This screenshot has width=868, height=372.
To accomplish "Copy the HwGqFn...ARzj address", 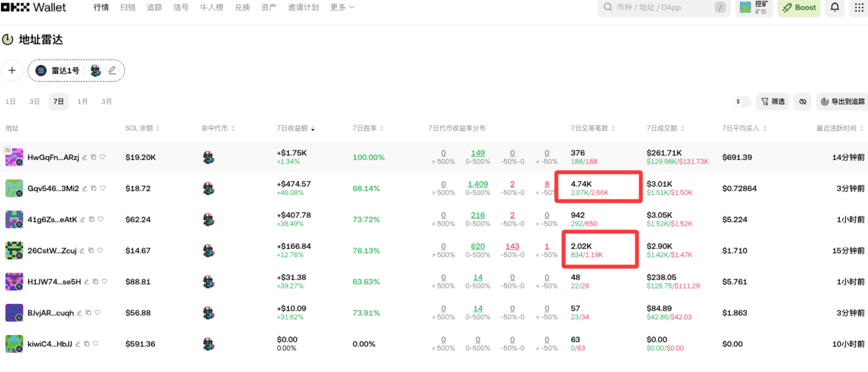I will point(94,157).
